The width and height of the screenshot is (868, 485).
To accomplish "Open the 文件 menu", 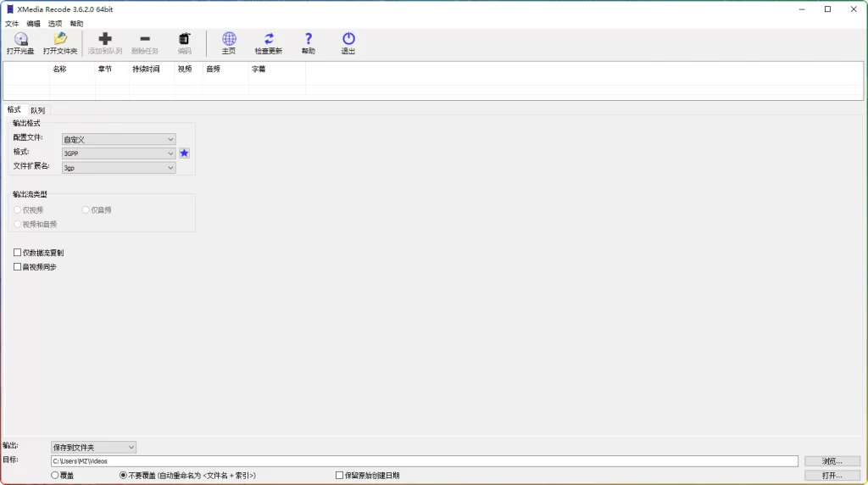I will 12,24.
